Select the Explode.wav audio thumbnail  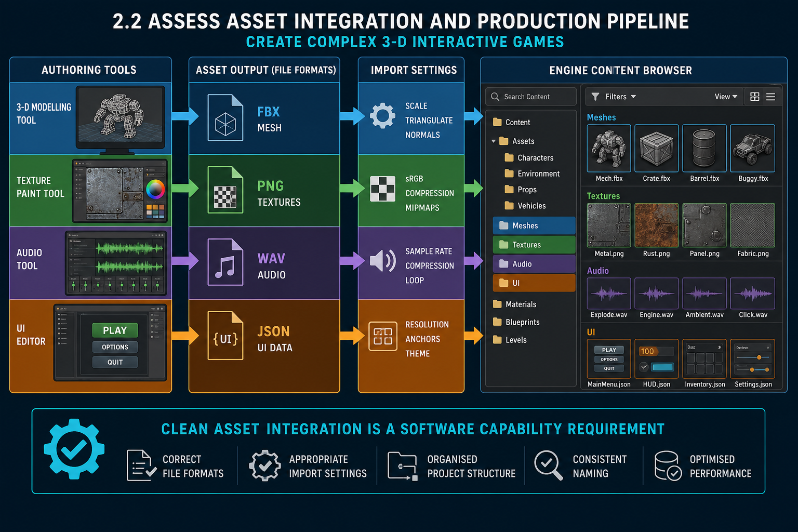coord(609,294)
